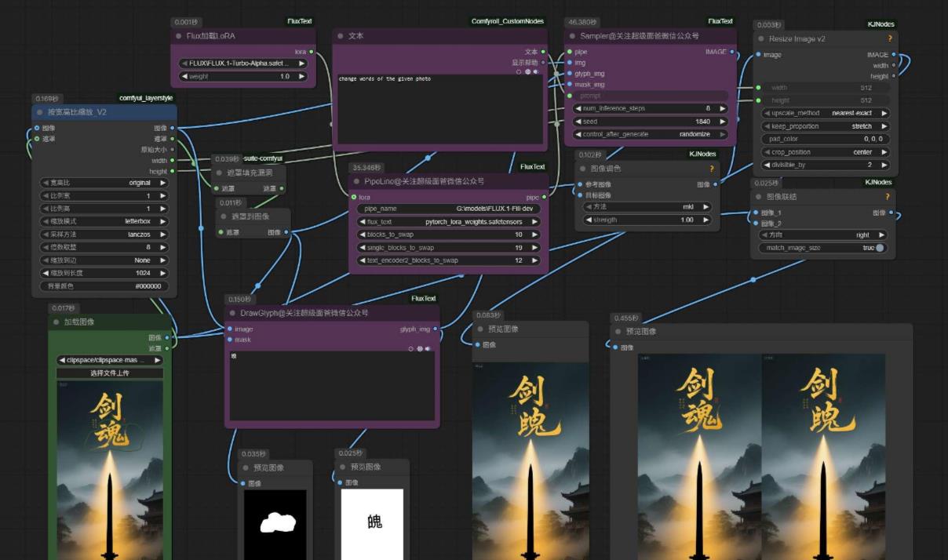Collapse the 遮罩填充漏洞 node via its title dot
948x560 pixels.
point(220,173)
